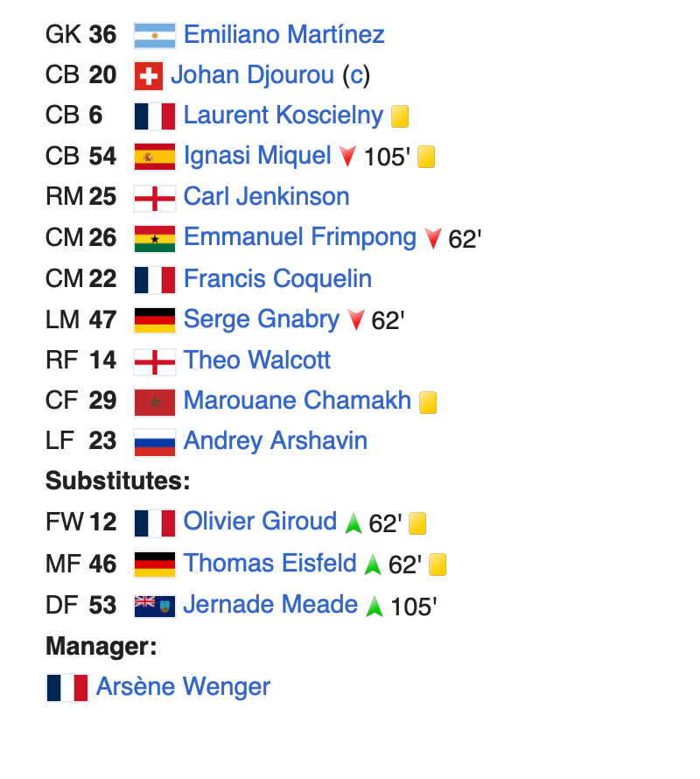Click the Morocco flag beside Marouane Chamakh
Screen dimensions: 700x779
point(155,402)
